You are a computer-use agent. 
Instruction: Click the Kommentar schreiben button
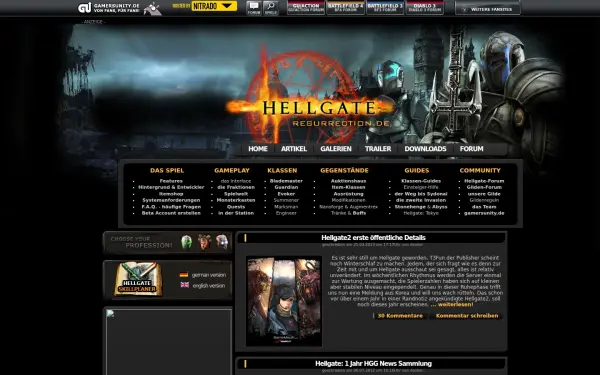pyautogui.click(x=467, y=316)
